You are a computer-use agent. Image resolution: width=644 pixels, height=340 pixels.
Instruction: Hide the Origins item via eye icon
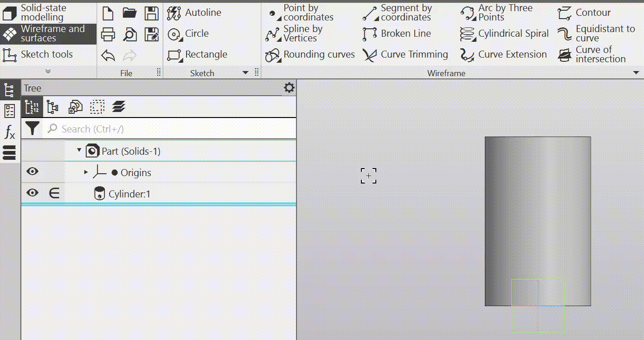click(x=32, y=172)
